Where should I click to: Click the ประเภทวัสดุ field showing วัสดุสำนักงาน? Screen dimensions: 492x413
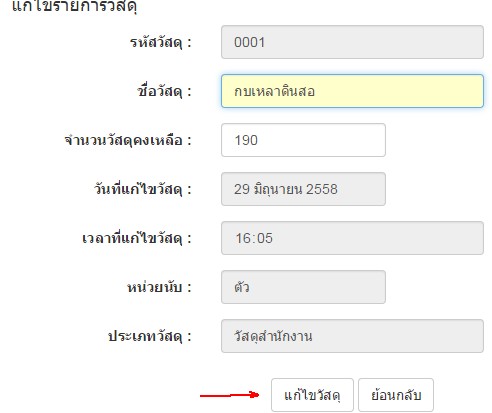(352, 336)
